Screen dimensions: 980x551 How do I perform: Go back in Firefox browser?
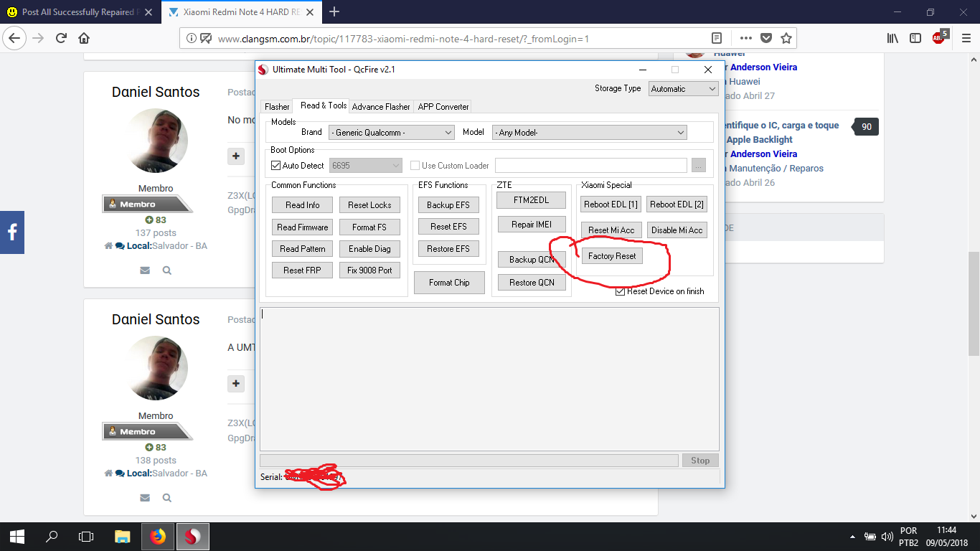click(x=16, y=38)
